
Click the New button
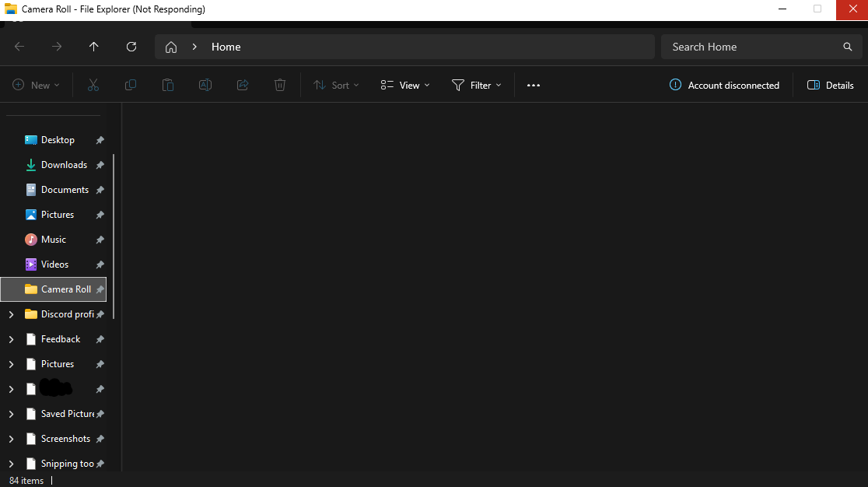point(36,85)
